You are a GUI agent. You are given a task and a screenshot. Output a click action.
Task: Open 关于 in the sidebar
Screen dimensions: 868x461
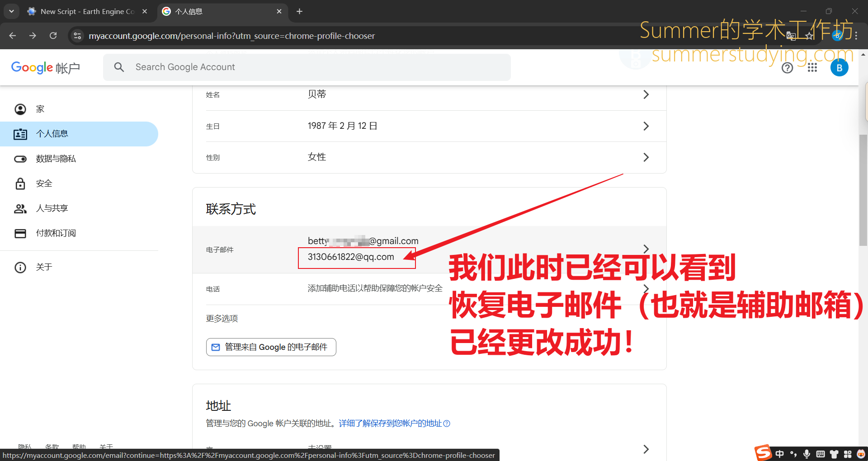click(79, 267)
